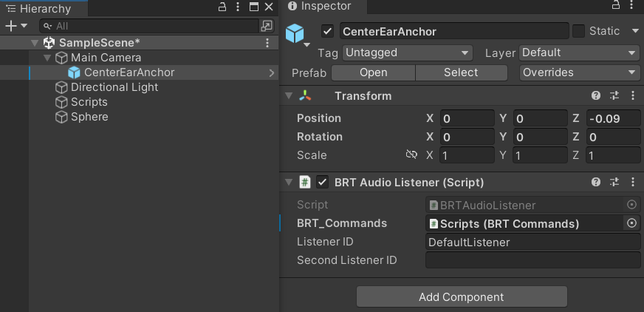Click the Position Z field showing -0.09

pos(613,119)
